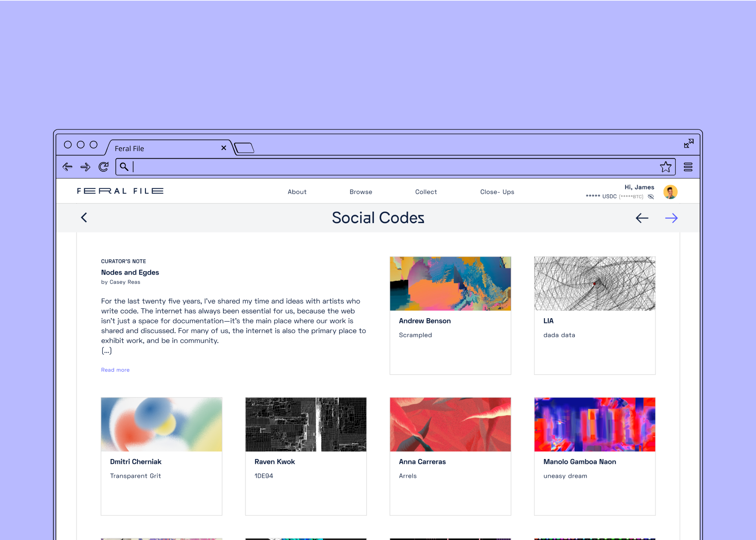Toggle wallet balance visibility eye icon
The width and height of the screenshot is (756, 540).
point(651,197)
